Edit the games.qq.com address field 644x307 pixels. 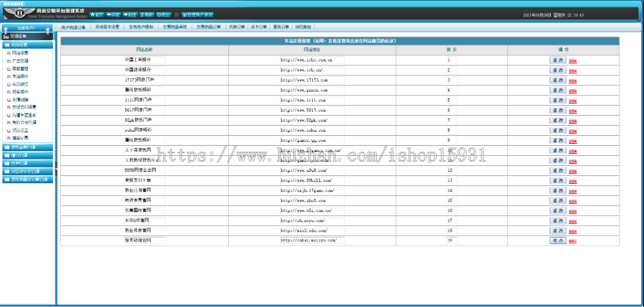[x=312, y=140]
